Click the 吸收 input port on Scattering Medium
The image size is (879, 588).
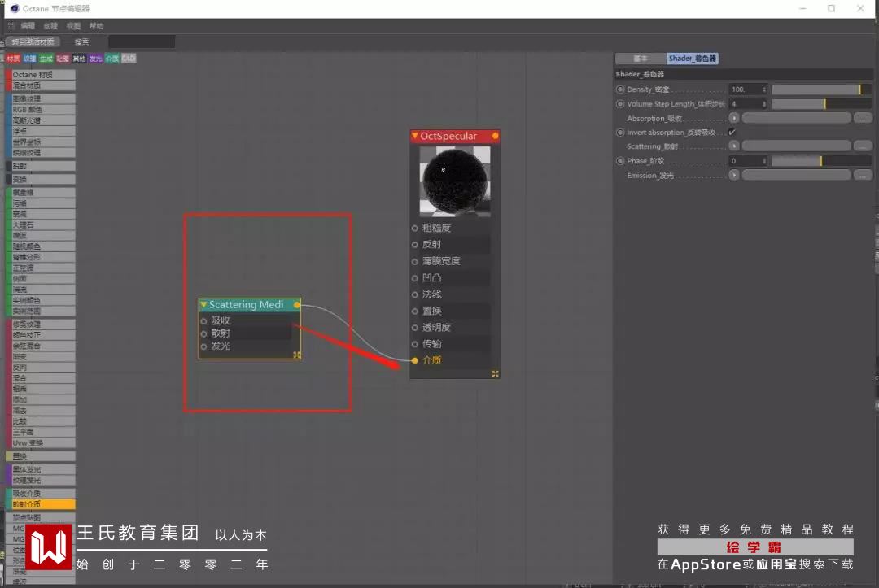[x=203, y=321]
